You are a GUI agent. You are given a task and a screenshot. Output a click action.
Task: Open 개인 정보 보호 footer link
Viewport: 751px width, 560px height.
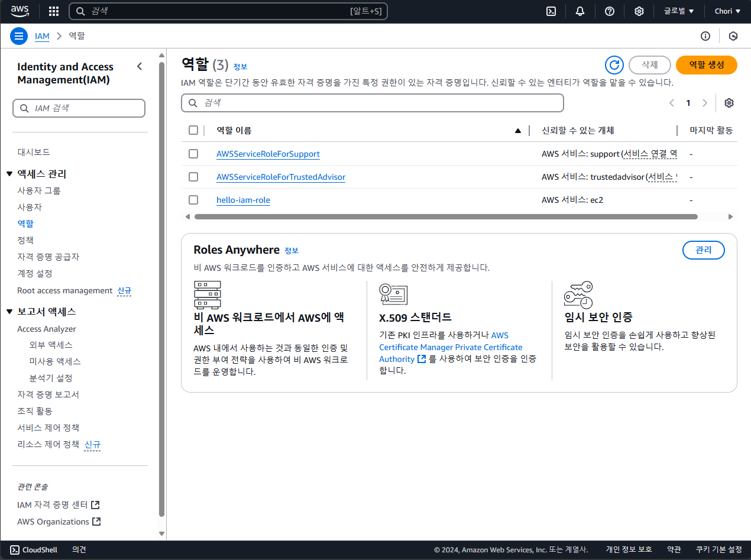[629, 550]
